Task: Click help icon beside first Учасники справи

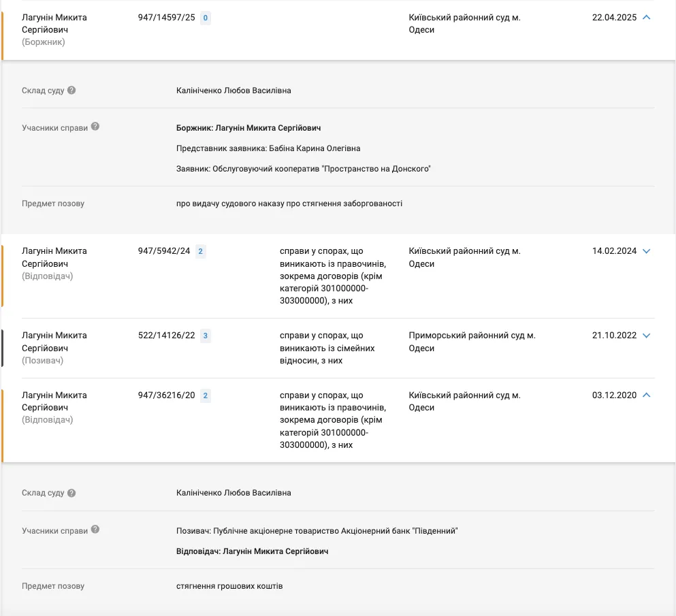Action: point(95,127)
